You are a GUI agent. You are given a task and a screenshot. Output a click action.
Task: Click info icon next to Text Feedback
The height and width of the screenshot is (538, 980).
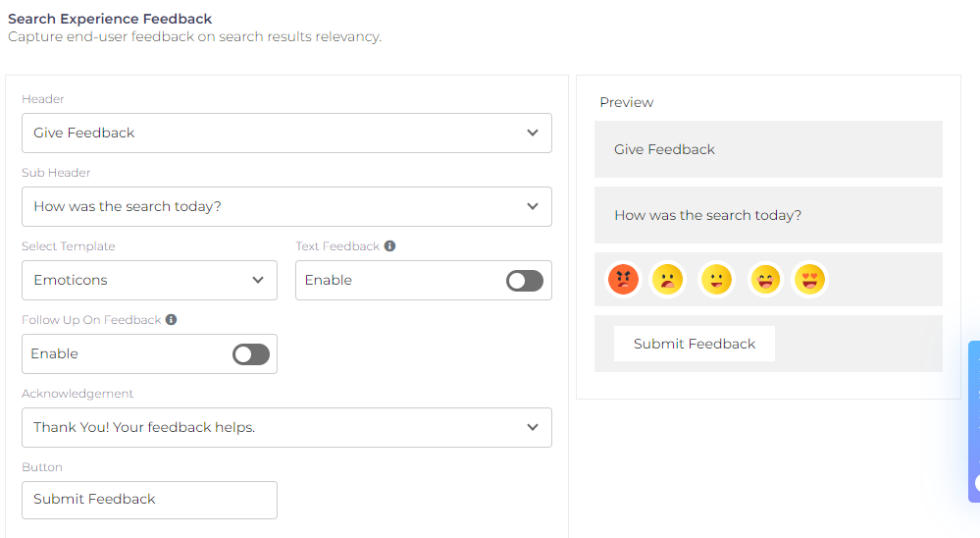pyautogui.click(x=389, y=246)
